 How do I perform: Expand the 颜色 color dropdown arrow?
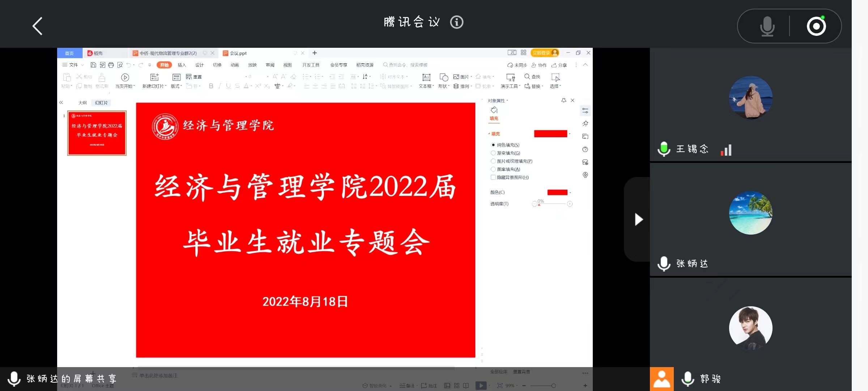[x=570, y=193]
